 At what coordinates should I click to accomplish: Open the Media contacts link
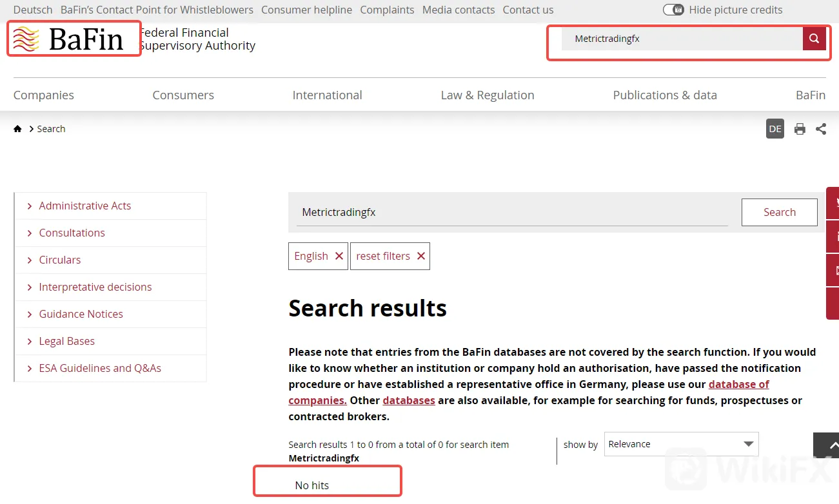(459, 10)
